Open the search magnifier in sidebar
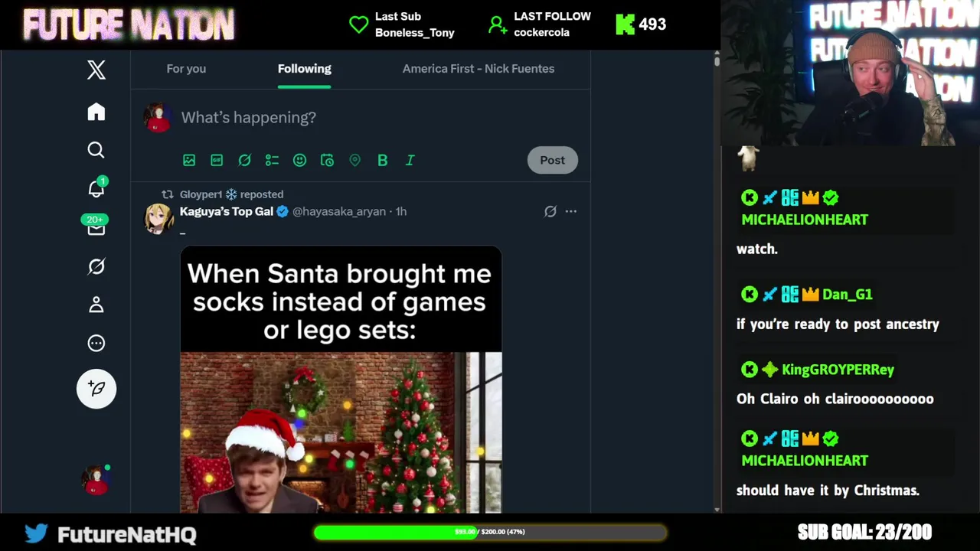Screen dimensions: 980x551 click(96, 150)
